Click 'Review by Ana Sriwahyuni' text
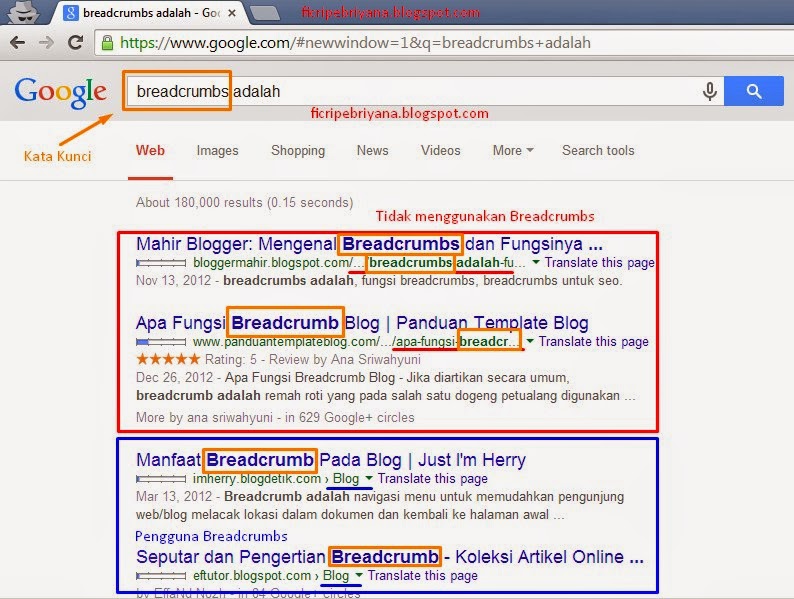The image size is (794, 599). coord(344,360)
